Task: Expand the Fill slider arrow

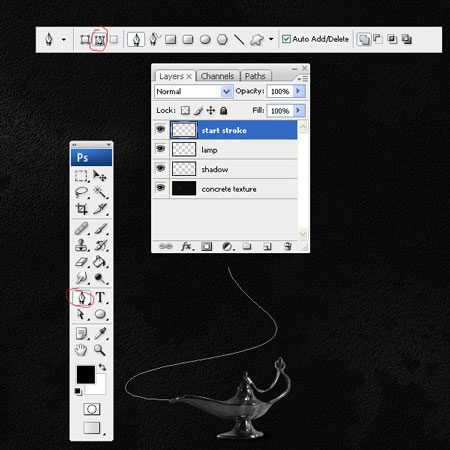Action: pos(298,110)
